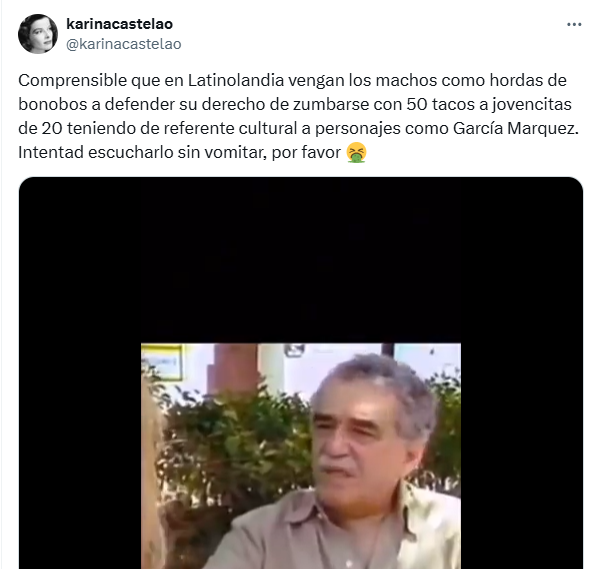Click the word "Latinolandia" in the tweet
594x569 pixels.
pos(236,81)
